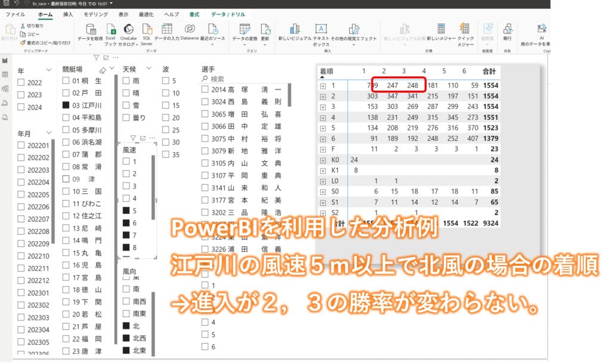Click the 検索 search box in 選手 slicer
The height and width of the screenshot is (364, 611).
coord(245,79)
